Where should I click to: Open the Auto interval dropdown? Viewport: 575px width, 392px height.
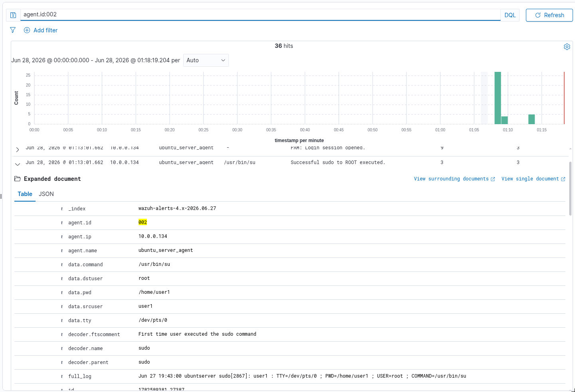pos(206,60)
